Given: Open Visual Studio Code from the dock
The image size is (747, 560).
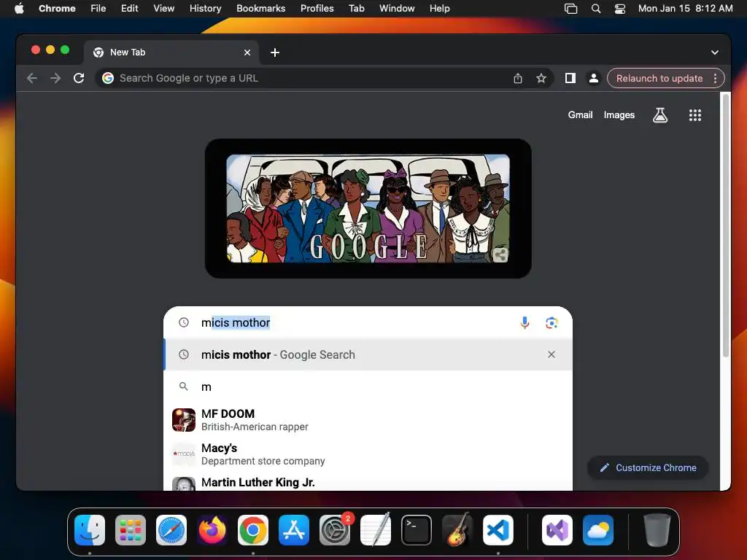Looking at the screenshot, I should click(x=498, y=530).
